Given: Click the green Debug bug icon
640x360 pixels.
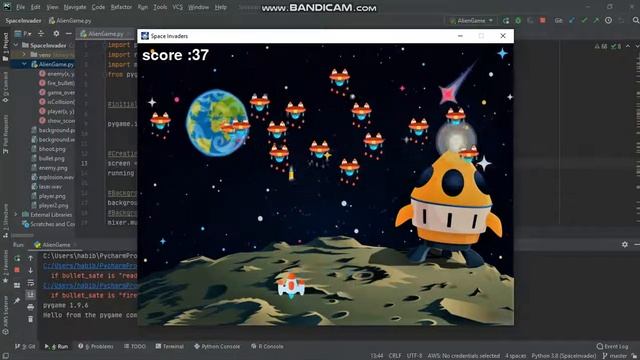Looking at the screenshot, I should pyautogui.click(x=518, y=20).
